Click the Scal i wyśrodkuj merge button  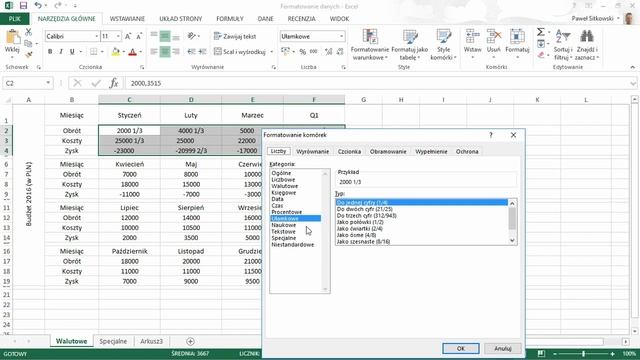240,52
